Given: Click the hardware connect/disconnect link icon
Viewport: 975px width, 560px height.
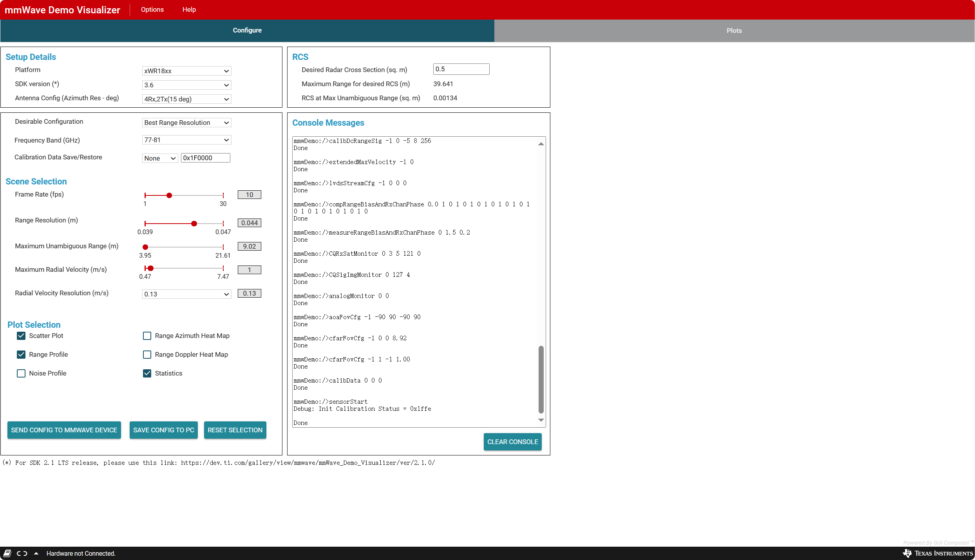Looking at the screenshot, I should pos(22,553).
